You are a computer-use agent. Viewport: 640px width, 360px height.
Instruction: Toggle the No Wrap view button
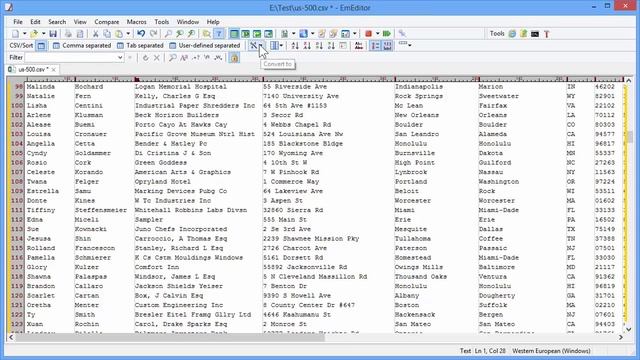(234, 34)
